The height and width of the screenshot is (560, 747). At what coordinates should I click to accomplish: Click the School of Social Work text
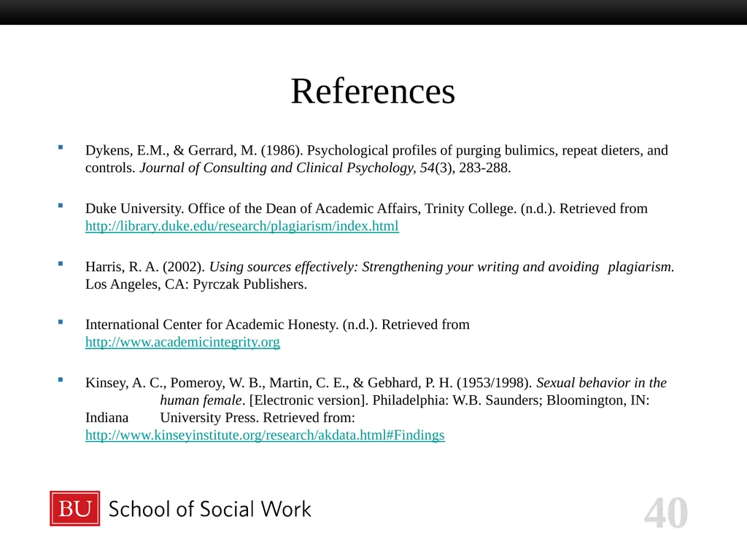(x=209, y=509)
